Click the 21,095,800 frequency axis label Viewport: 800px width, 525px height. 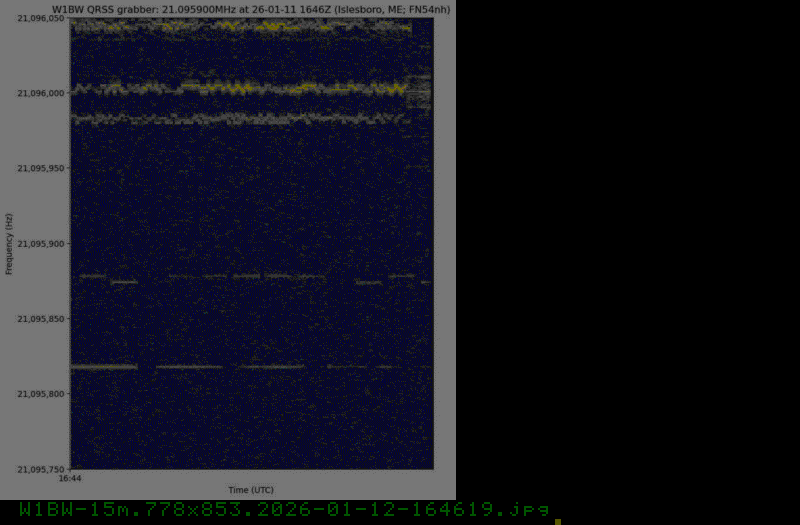[x=41, y=394]
